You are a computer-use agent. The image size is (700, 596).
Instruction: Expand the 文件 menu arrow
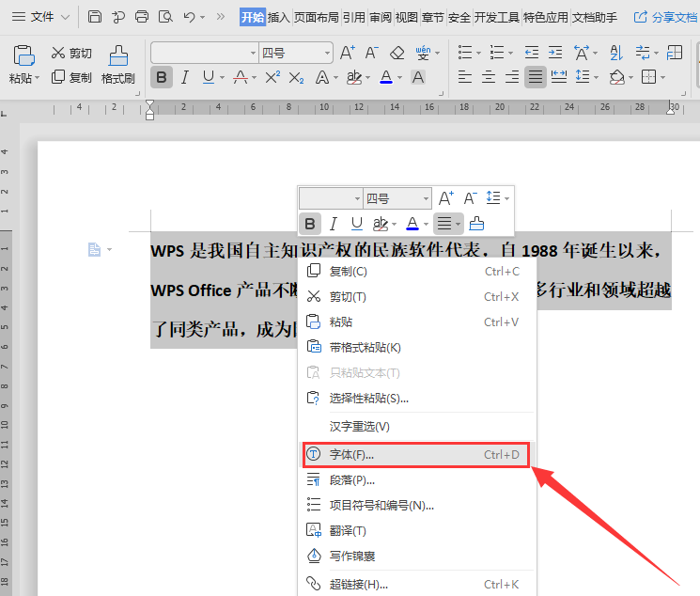tap(65, 18)
